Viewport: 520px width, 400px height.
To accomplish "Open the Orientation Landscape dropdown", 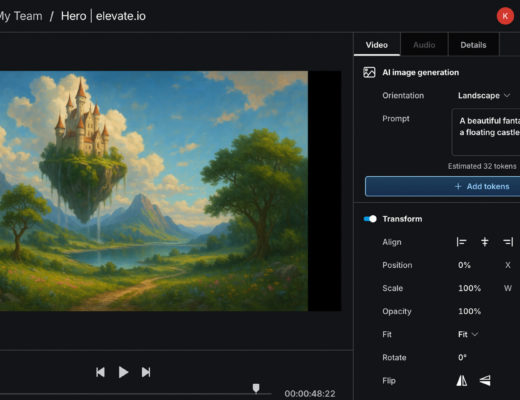I will (484, 96).
